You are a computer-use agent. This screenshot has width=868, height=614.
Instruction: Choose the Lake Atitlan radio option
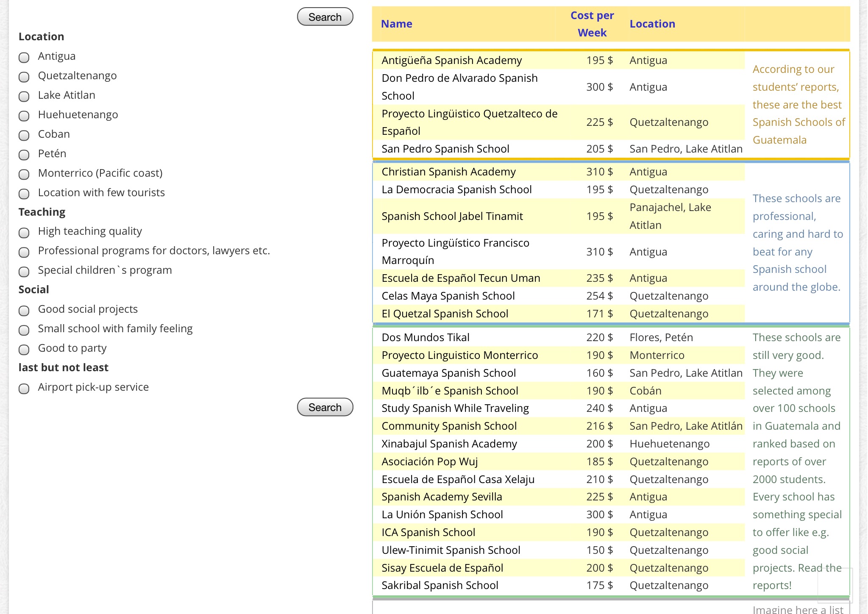coord(24,96)
